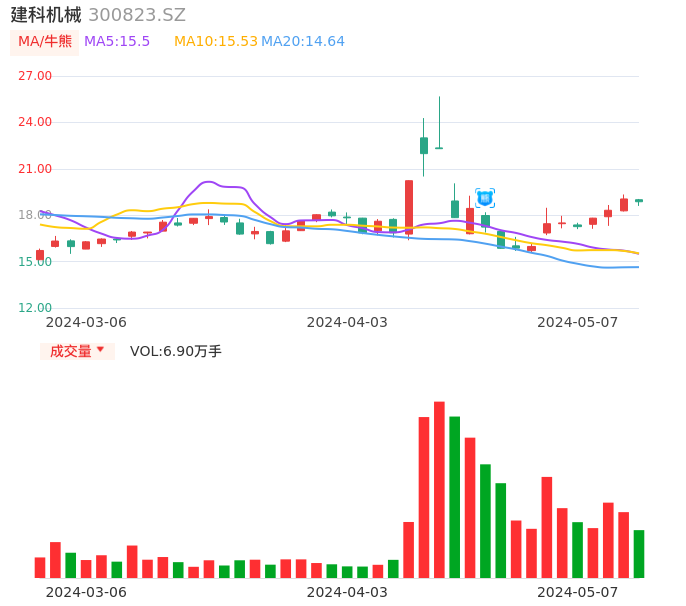Click the stock name 建科机械
The height and width of the screenshot is (606, 686).
46,15
